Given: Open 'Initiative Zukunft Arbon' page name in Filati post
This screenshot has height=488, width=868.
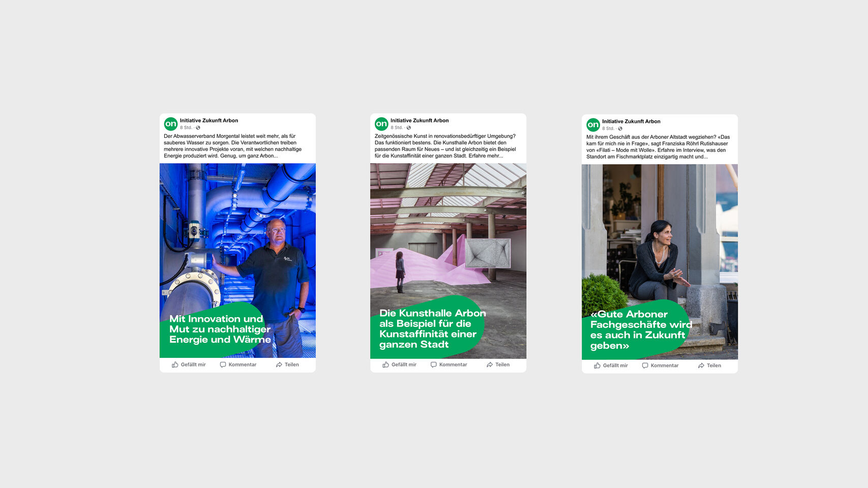Looking at the screenshot, I should (x=631, y=121).
